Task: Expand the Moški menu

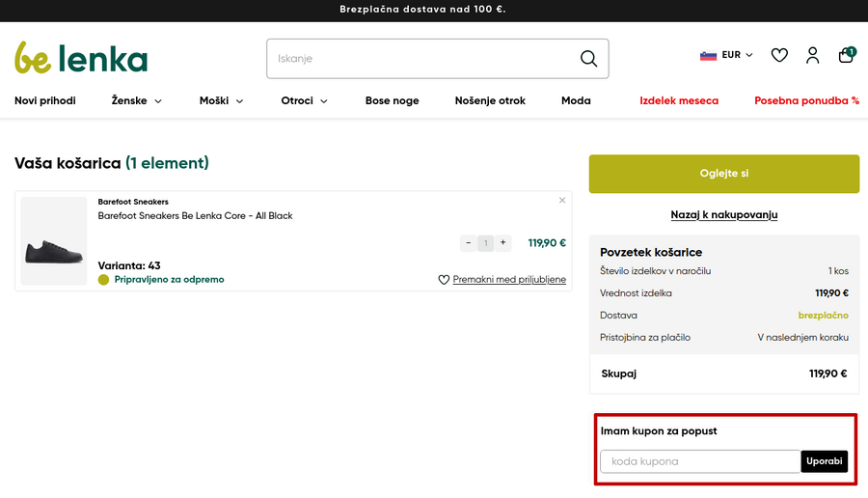Action: pos(221,100)
